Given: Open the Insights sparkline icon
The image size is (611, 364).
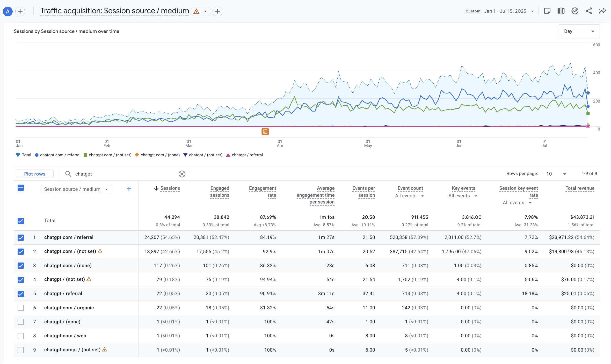Looking at the screenshot, I should pos(602,11).
